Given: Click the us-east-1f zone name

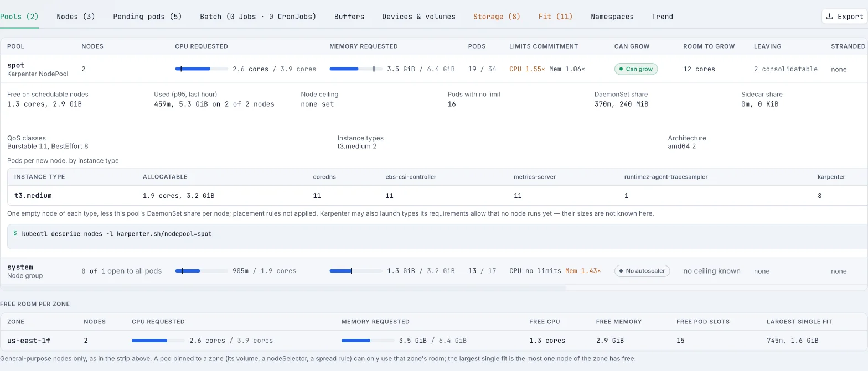Looking at the screenshot, I should 29,341.
